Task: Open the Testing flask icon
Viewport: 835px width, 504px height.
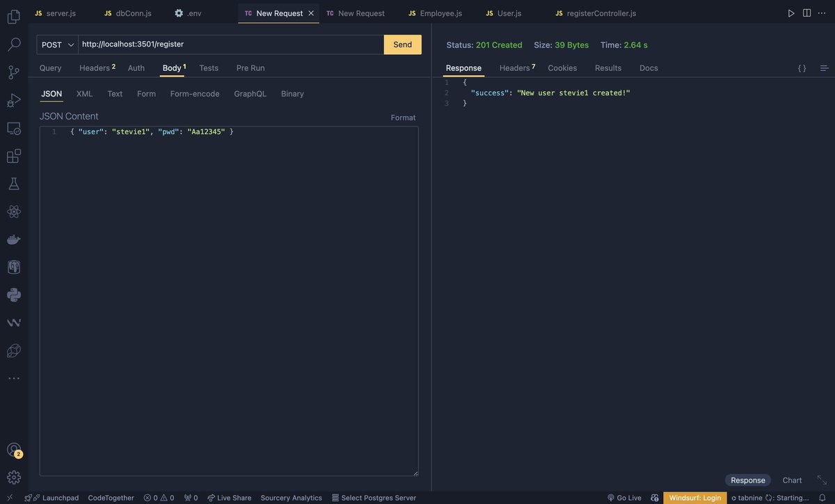Action: (13, 184)
